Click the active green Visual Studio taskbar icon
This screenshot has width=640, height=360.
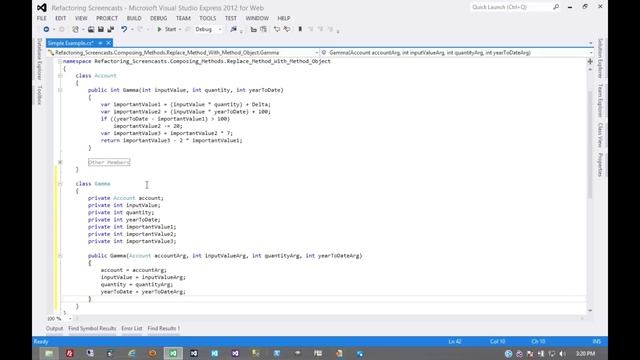(x=173, y=353)
